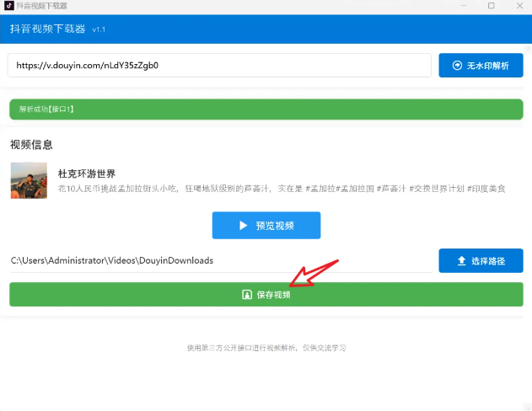Click the DouyinDownloads save path field

click(221, 260)
